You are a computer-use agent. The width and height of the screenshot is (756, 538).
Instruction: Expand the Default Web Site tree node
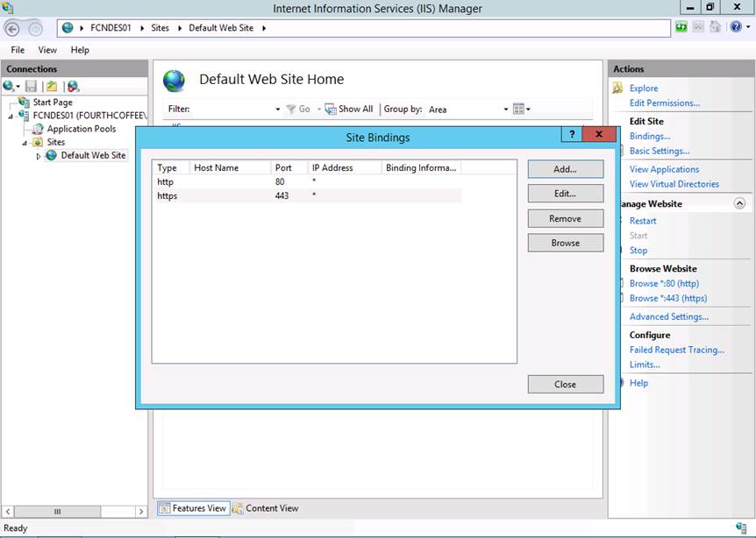pyautogui.click(x=38, y=156)
